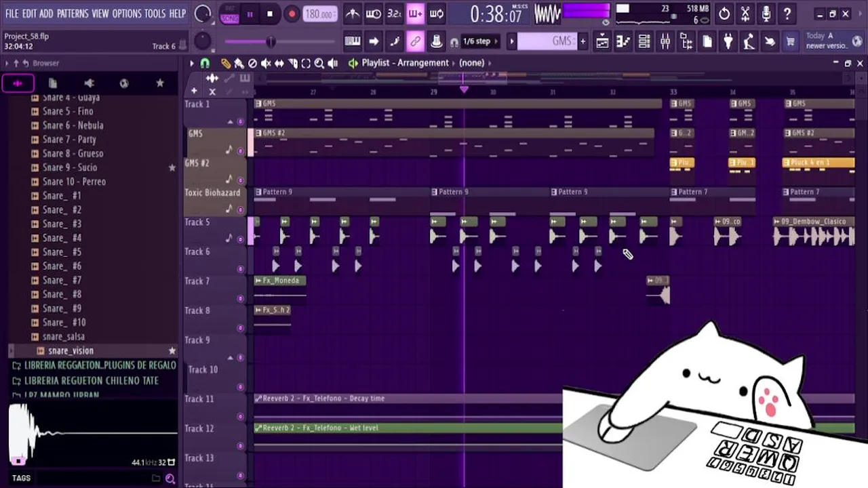The image size is (868, 488).
Task: Select the playlist playback speaker tool
Action: (332, 63)
